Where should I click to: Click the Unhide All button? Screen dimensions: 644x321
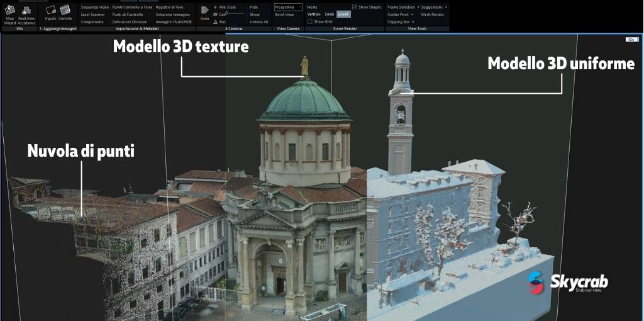click(x=258, y=21)
